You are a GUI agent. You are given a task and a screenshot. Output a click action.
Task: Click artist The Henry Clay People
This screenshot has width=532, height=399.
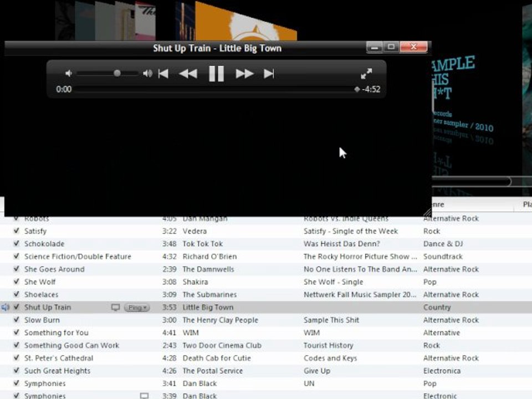tap(221, 320)
